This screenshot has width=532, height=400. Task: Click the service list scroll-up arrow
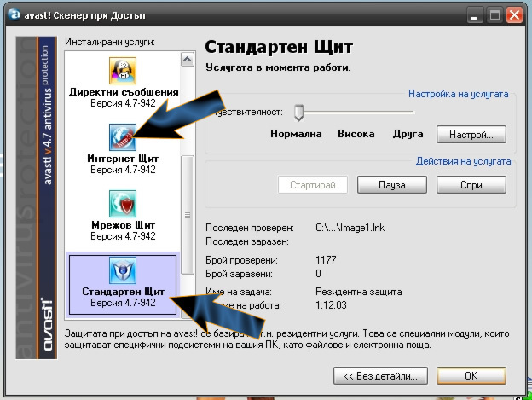coord(188,60)
